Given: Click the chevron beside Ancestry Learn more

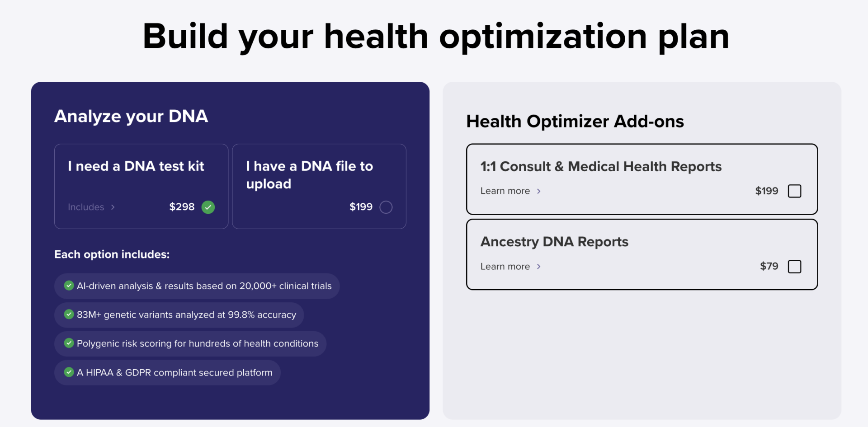Looking at the screenshot, I should click(539, 267).
